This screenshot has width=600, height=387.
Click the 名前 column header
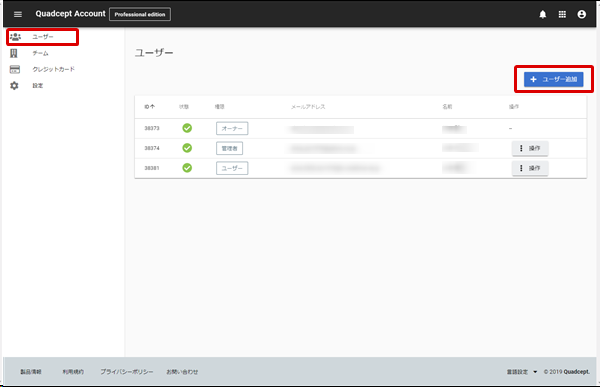[447, 107]
